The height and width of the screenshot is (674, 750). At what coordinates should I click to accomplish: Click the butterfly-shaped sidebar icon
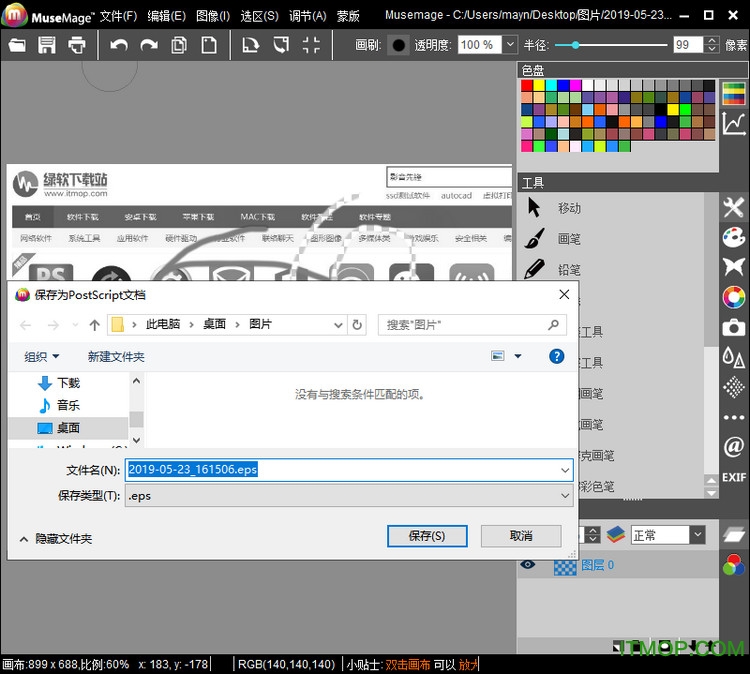coord(734,267)
